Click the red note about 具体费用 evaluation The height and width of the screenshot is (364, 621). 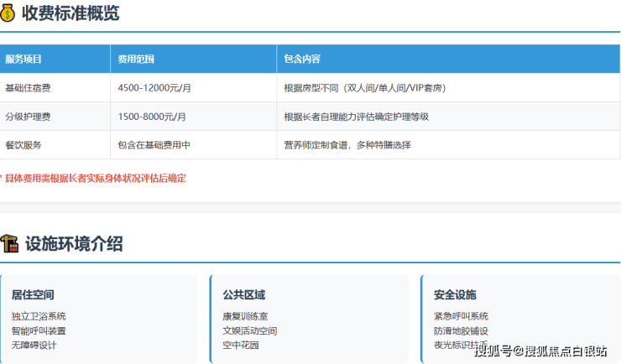coord(95,178)
